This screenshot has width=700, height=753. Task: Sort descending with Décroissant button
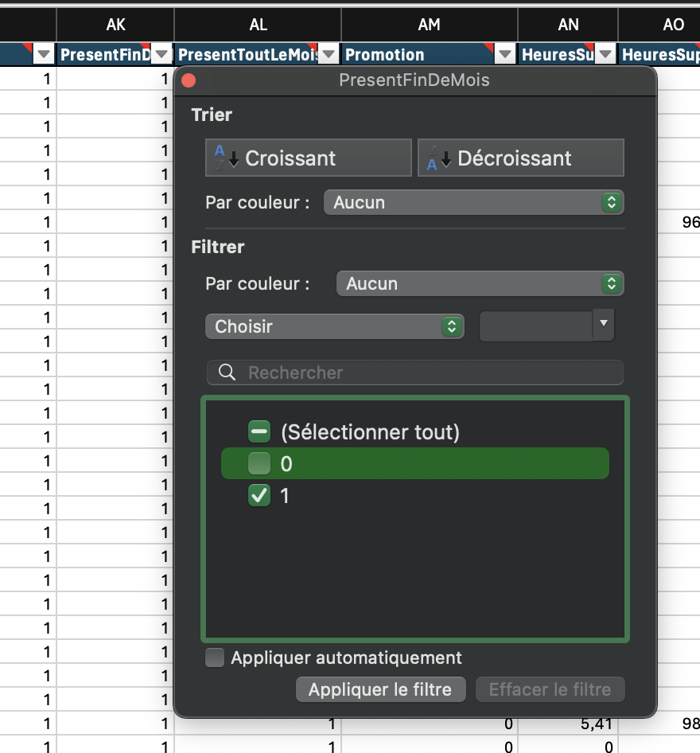[x=521, y=158]
